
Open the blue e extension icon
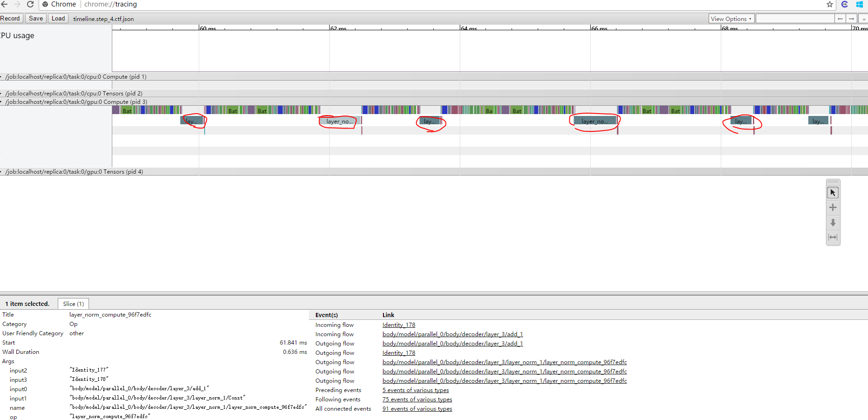pos(845,5)
